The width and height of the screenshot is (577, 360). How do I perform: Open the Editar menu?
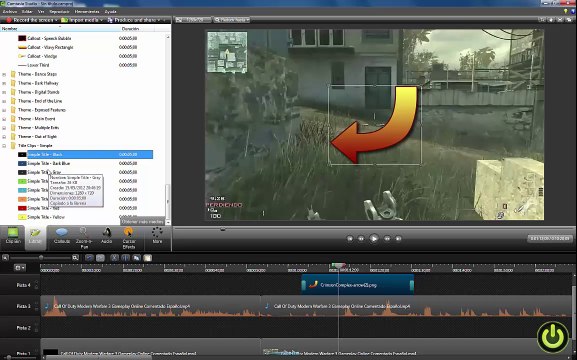click(x=27, y=11)
